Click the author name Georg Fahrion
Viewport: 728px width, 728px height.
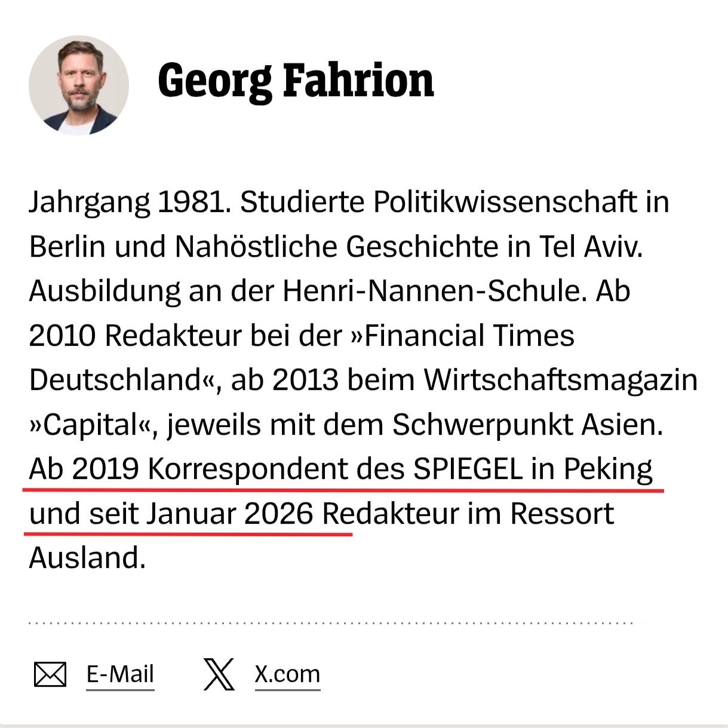295,81
